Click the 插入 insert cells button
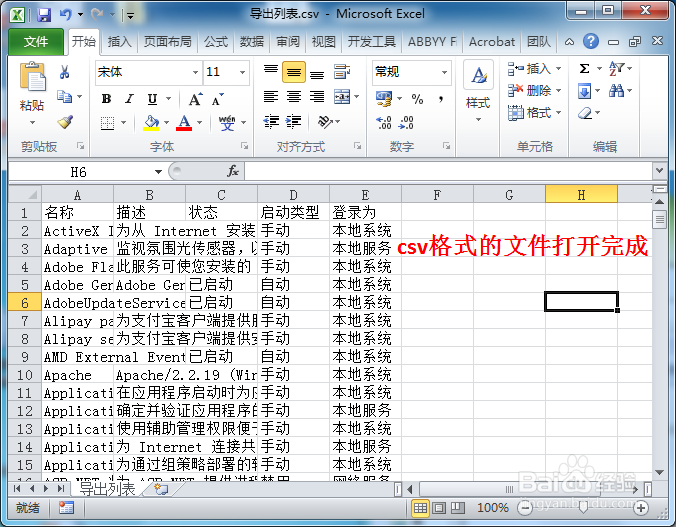676x527 pixels. pos(534,69)
